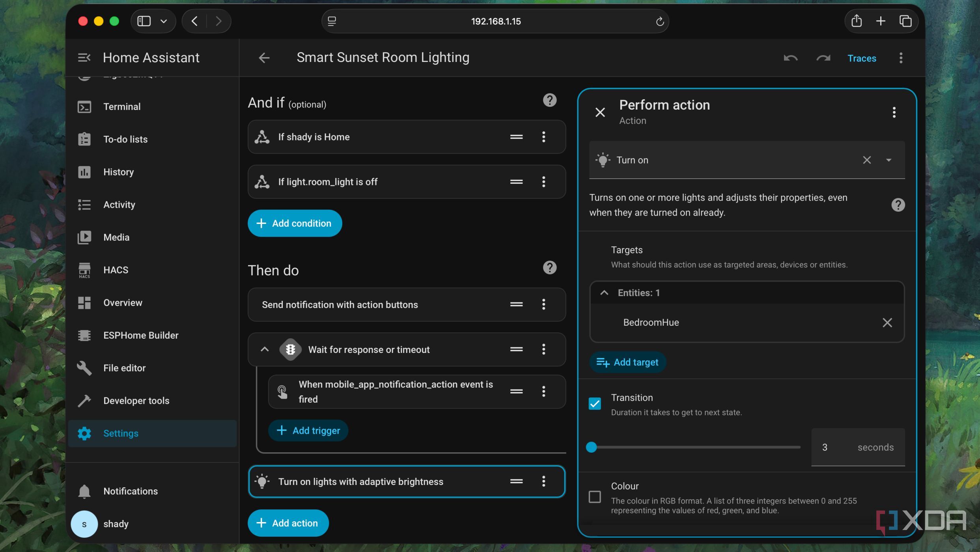Open the Turn on action dropdown arrow
Screen dimensions: 980x552
[888, 160]
